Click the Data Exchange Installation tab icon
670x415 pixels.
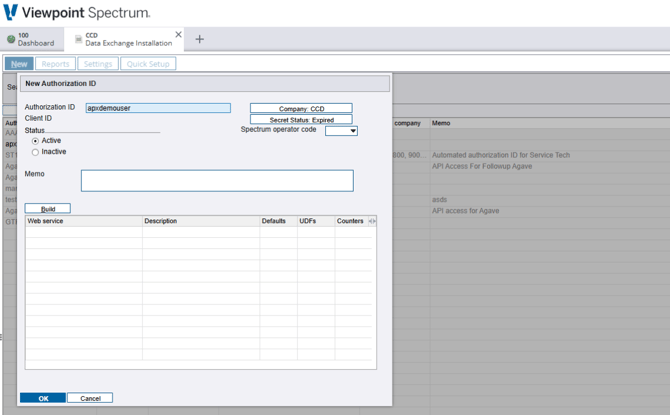(78, 39)
